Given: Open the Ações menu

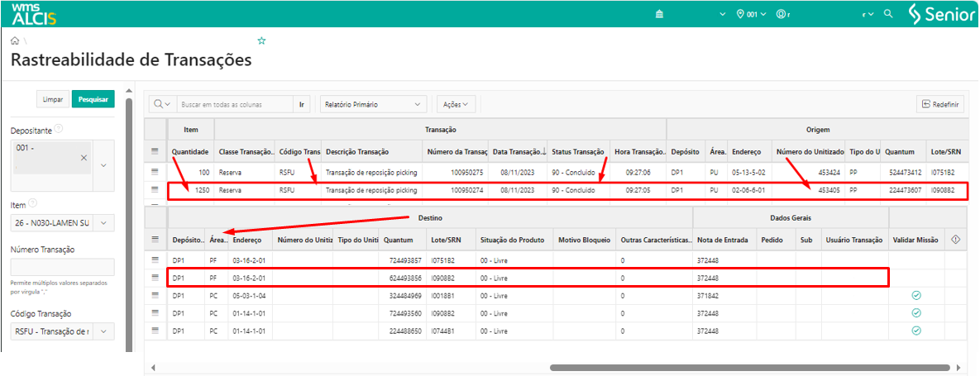Looking at the screenshot, I should pos(456,105).
